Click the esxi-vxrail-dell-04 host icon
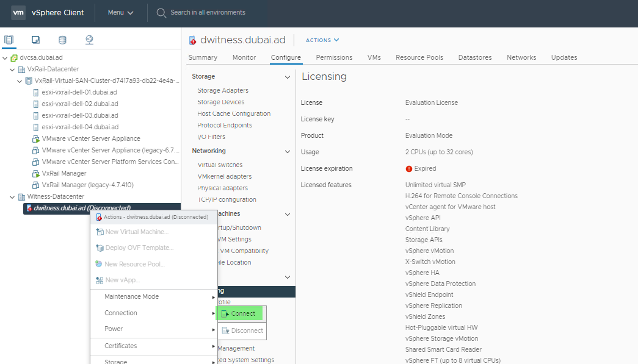 [36, 127]
